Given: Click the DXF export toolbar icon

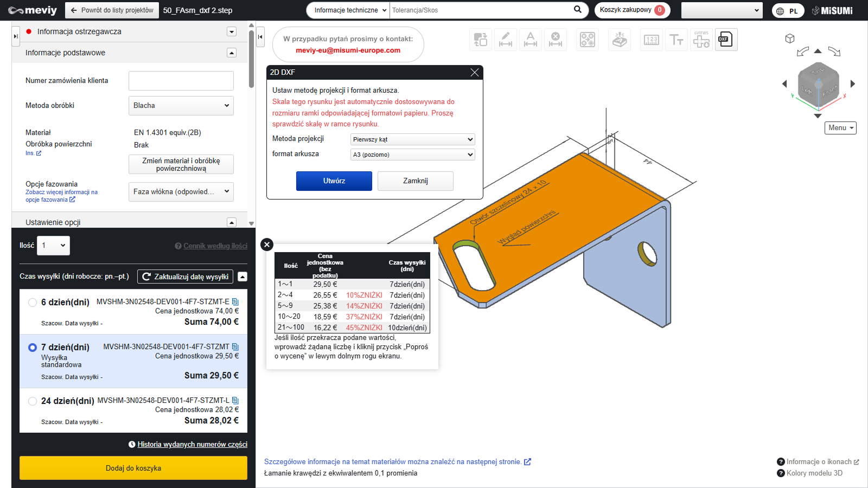Looking at the screenshot, I should [x=726, y=40].
